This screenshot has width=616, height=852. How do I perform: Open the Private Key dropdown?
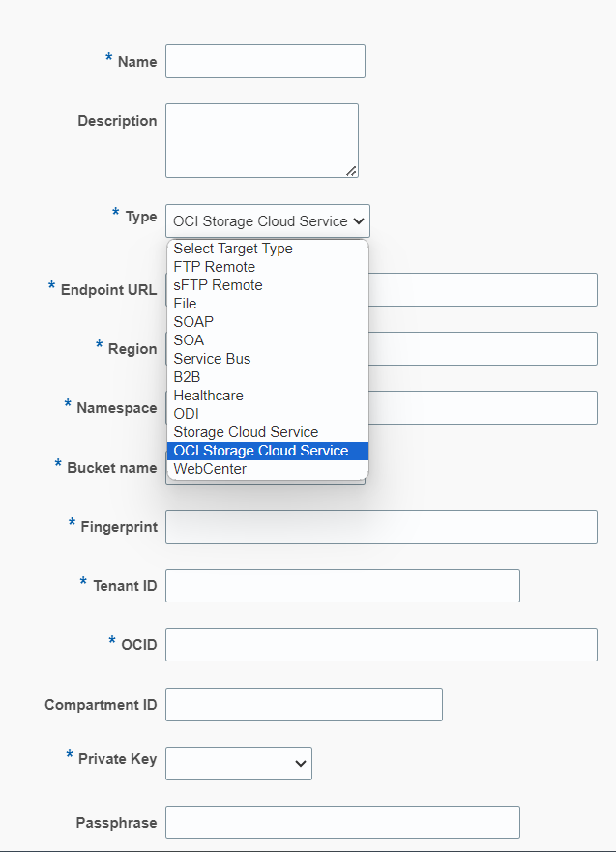click(239, 763)
